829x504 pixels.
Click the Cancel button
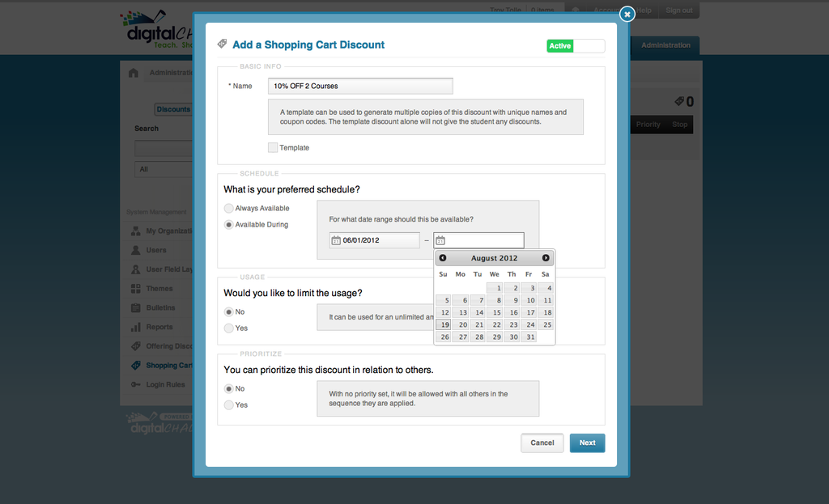542,443
